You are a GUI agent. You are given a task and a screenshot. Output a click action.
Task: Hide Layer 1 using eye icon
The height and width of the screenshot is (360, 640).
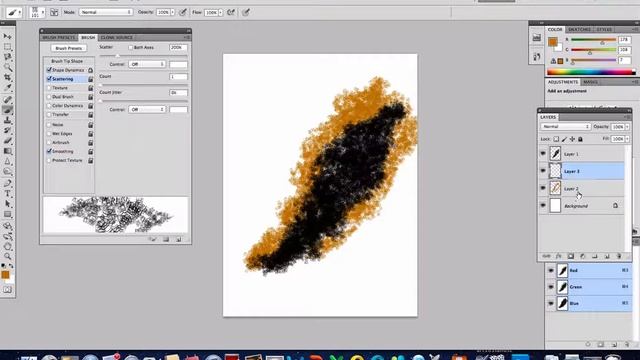(x=543, y=154)
